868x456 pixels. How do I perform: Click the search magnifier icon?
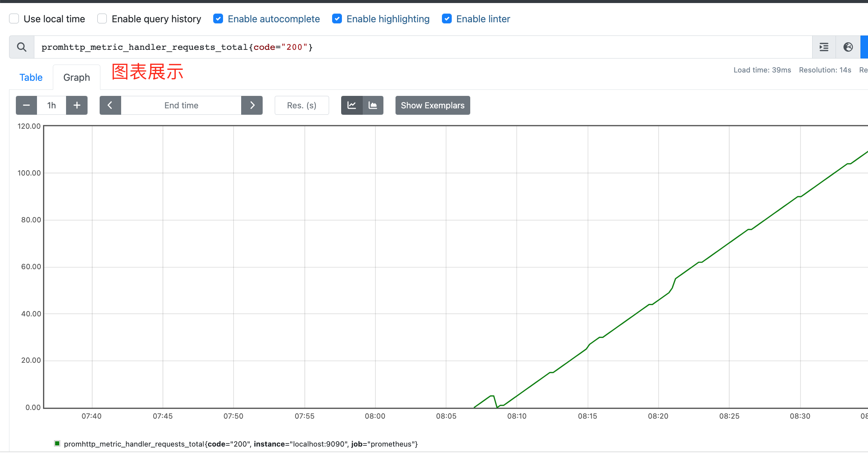pos(22,47)
